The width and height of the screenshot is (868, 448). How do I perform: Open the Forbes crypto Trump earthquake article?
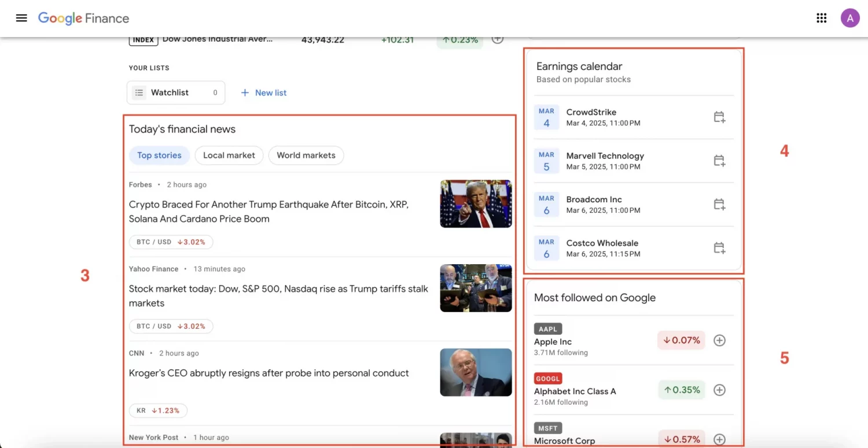tap(269, 212)
